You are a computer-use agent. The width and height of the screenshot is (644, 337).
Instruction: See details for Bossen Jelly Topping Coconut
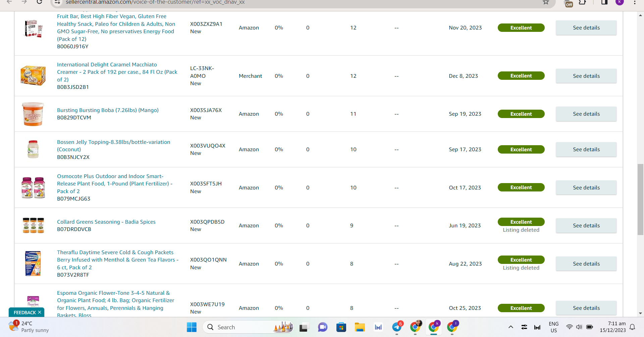pyautogui.click(x=586, y=150)
